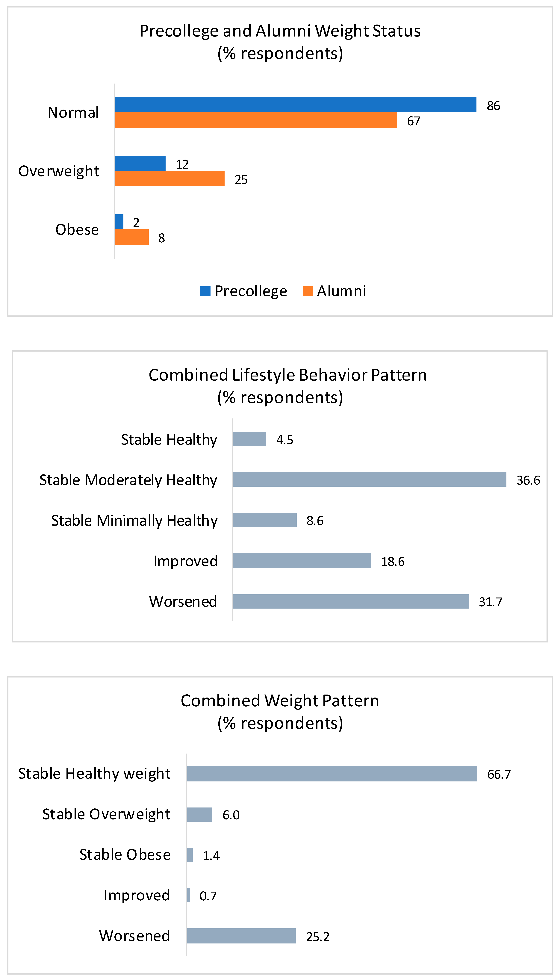This screenshot has width=560, height=980.
Task: Click the orange Alumni legend swatch
Action: click(308, 291)
